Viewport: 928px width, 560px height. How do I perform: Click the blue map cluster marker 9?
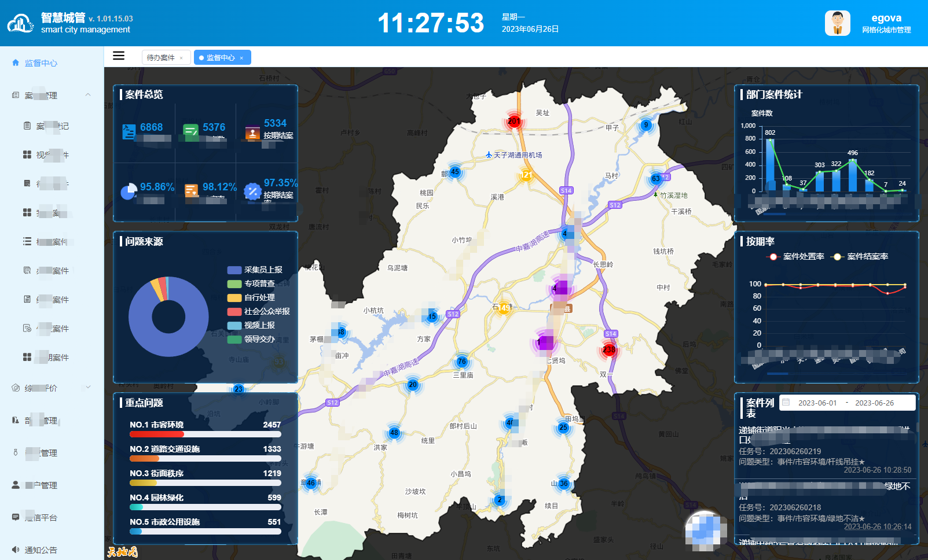tap(646, 125)
